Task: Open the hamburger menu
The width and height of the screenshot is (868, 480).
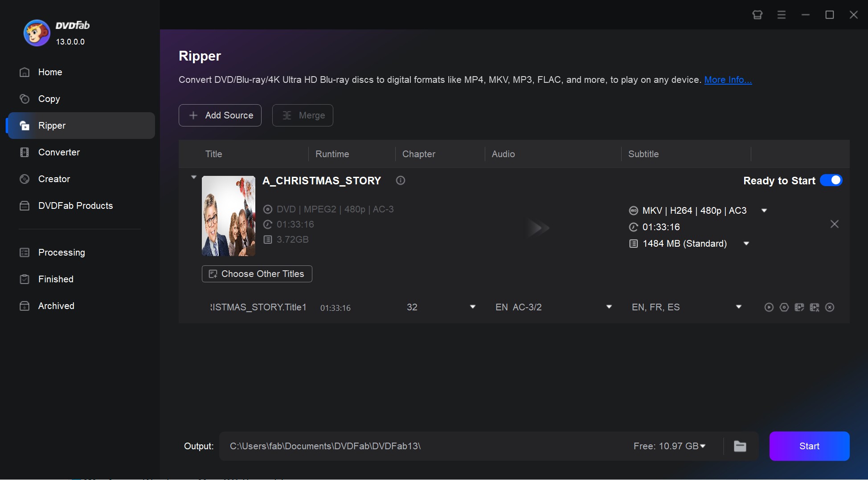Action: pos(781,15)
